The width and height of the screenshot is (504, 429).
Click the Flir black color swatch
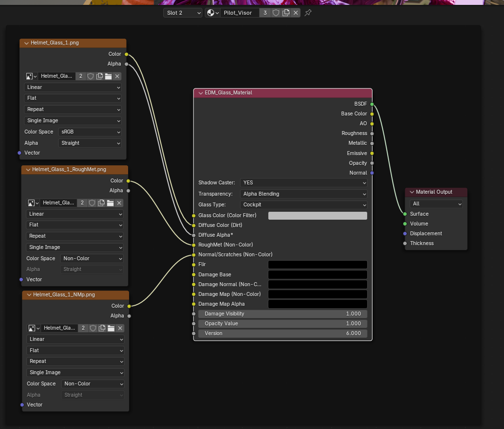(318, 265)
